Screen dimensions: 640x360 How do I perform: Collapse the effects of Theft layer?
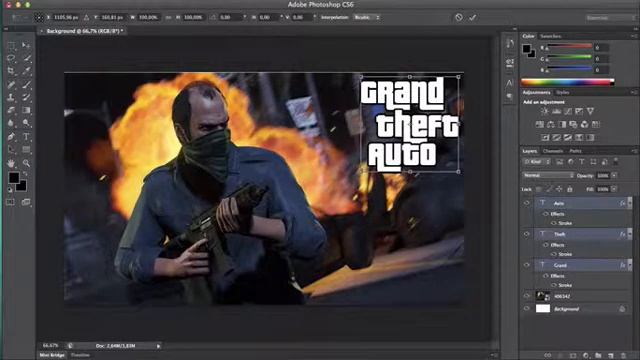[x=630, y=234]
